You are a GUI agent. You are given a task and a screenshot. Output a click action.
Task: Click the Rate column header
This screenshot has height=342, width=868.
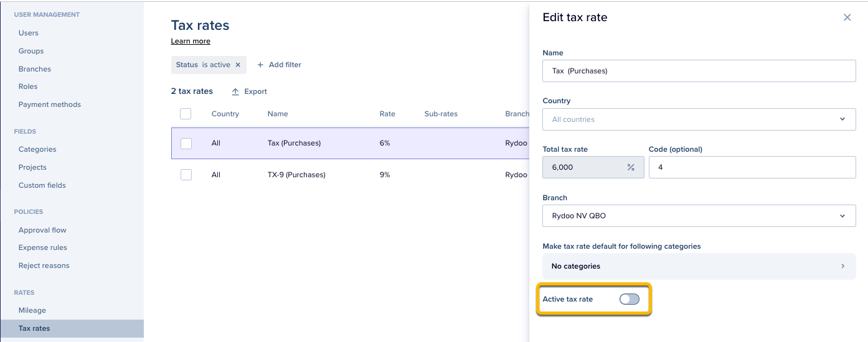click(387, 114)
